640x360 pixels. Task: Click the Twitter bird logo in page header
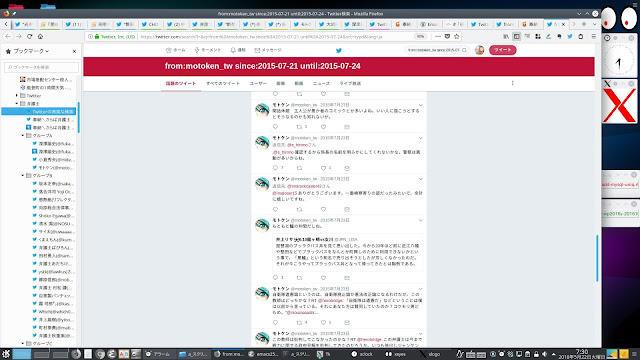click(x=338, y=50)
